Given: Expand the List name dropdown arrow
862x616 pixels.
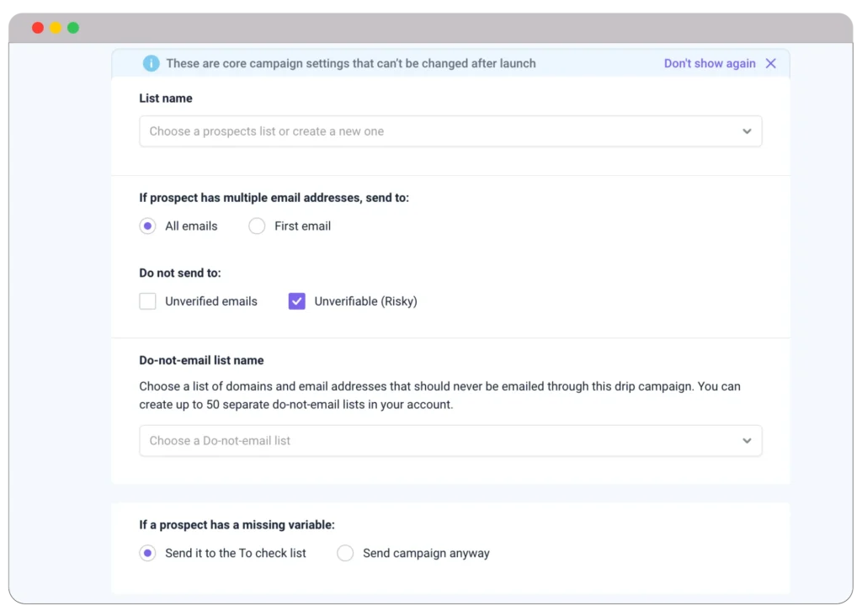Looking at the screenshot, I should tap(747, 131).
